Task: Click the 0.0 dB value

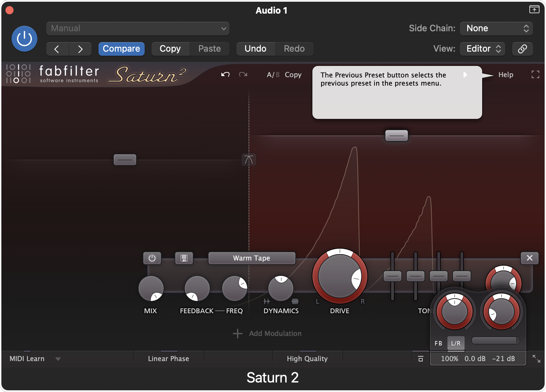Action: point(475,359)
